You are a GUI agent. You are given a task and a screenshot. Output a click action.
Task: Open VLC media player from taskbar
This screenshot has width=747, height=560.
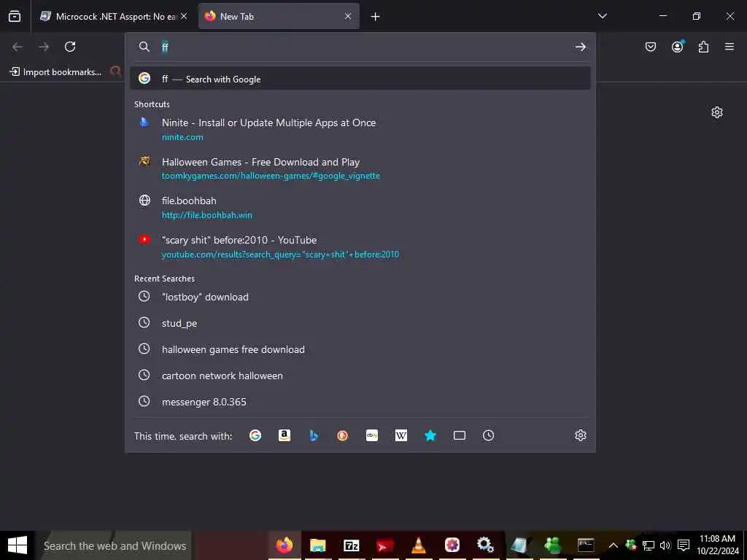[x=418, y=545]
